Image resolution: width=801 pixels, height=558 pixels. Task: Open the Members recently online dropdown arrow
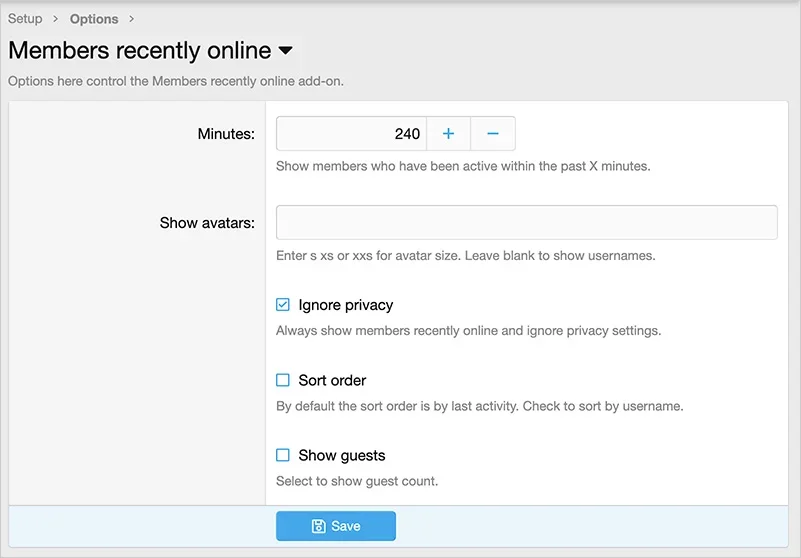[x=285, y=51]
